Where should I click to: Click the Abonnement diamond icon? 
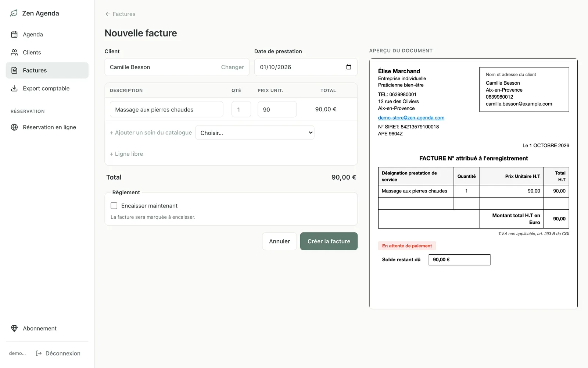pos(14,328)
